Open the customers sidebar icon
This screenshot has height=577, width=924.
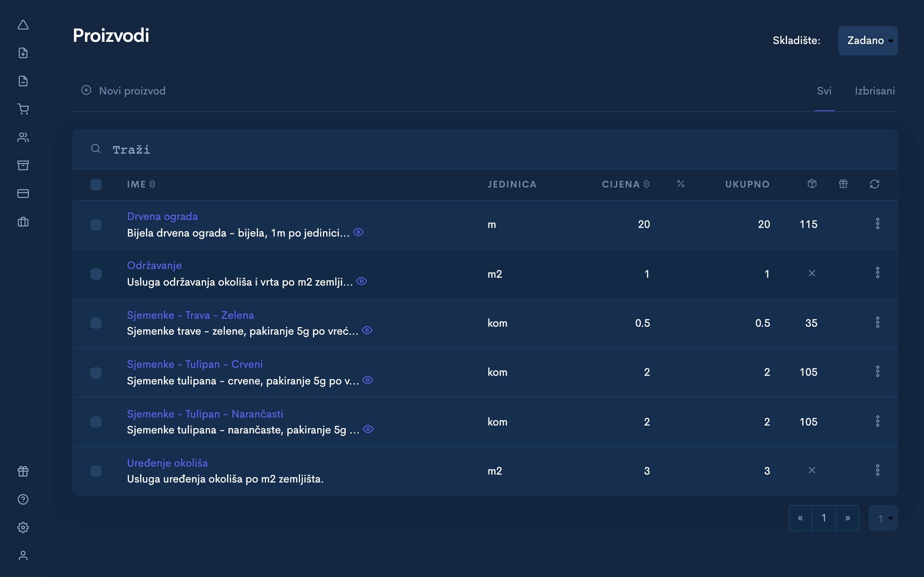click(x=23, y=137)
